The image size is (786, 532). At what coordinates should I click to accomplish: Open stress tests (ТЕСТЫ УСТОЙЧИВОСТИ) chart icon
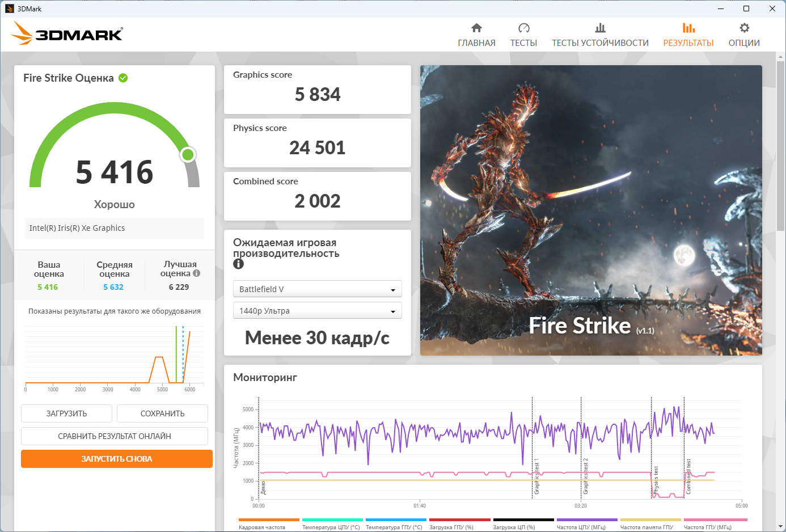click(600, 28)
